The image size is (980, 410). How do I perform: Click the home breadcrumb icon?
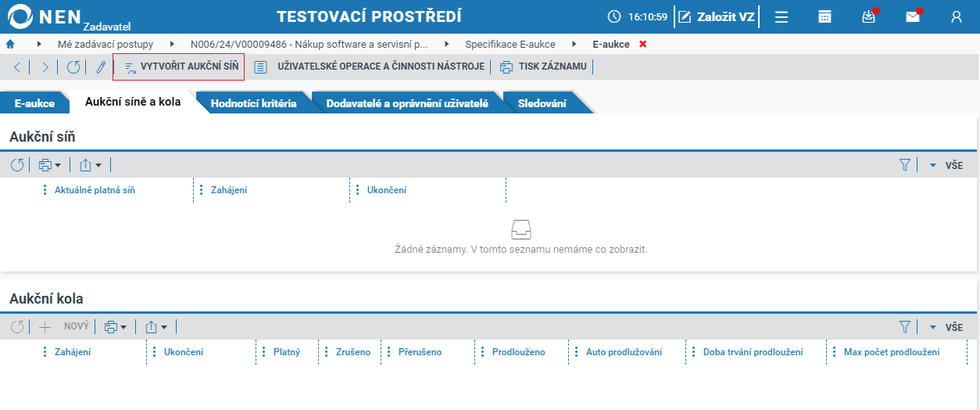click(10, 44)
